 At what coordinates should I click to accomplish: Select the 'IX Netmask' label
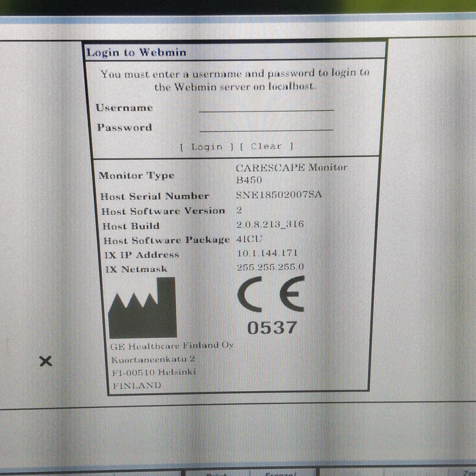[x=136, y=269]
